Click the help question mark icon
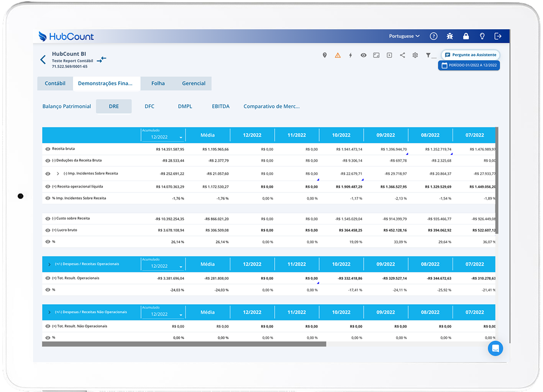 tap(433, 36)
